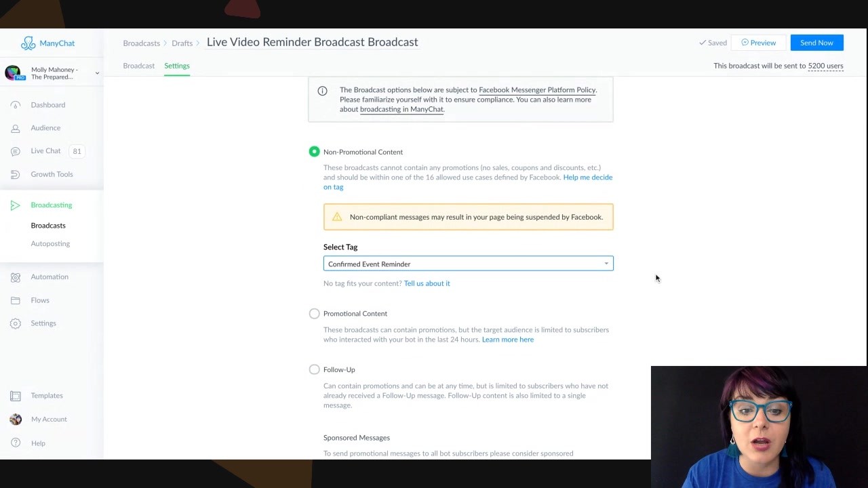Select Promotional Content radio button
This screenshot has width=868, height=488.
(x=314, y=314)
